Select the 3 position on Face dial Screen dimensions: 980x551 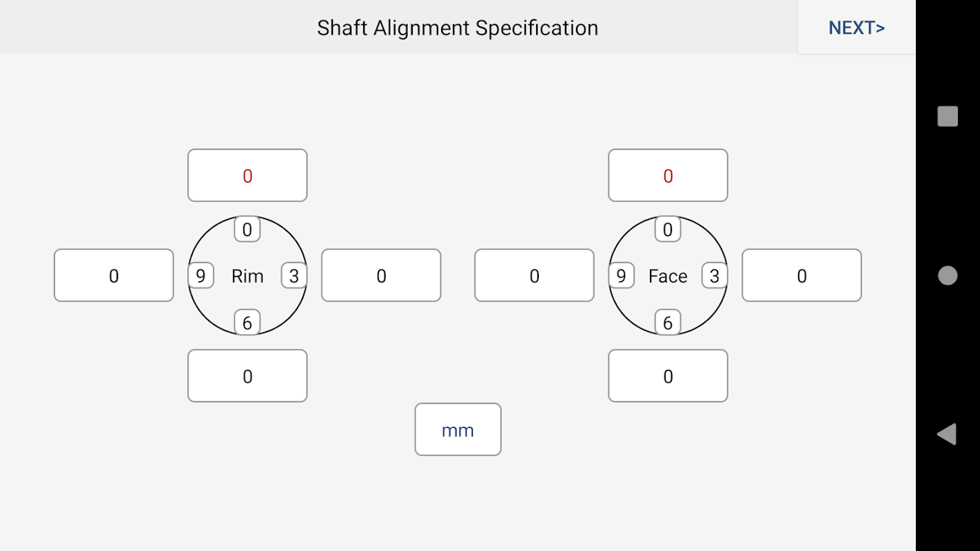[x=714, y=276]
